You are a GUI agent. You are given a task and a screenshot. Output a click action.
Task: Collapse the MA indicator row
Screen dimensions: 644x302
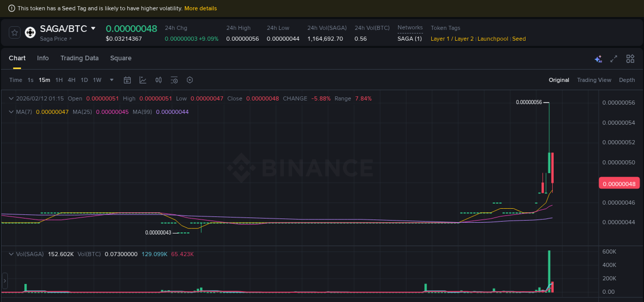coord(10,111)
